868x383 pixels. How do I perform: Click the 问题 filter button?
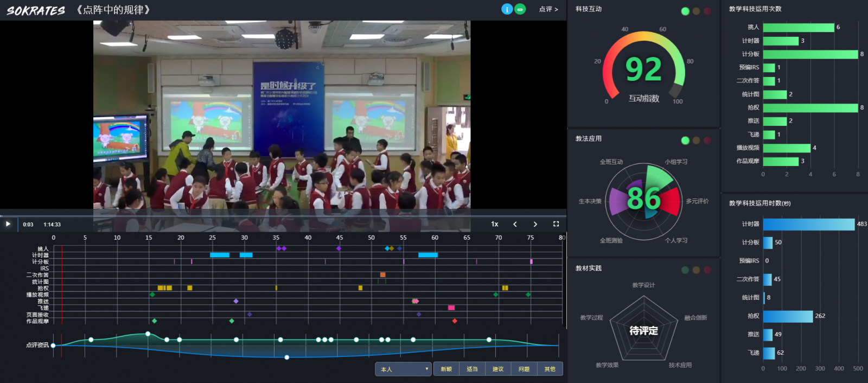click(x=524, y=369)
